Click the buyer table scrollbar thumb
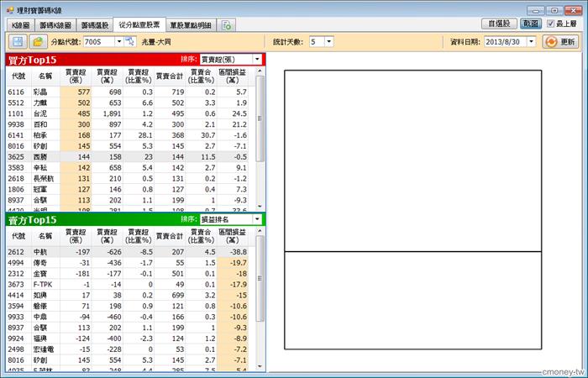This screenshot has width=588, height=378. pyautogui.click(x=260, y=118)
